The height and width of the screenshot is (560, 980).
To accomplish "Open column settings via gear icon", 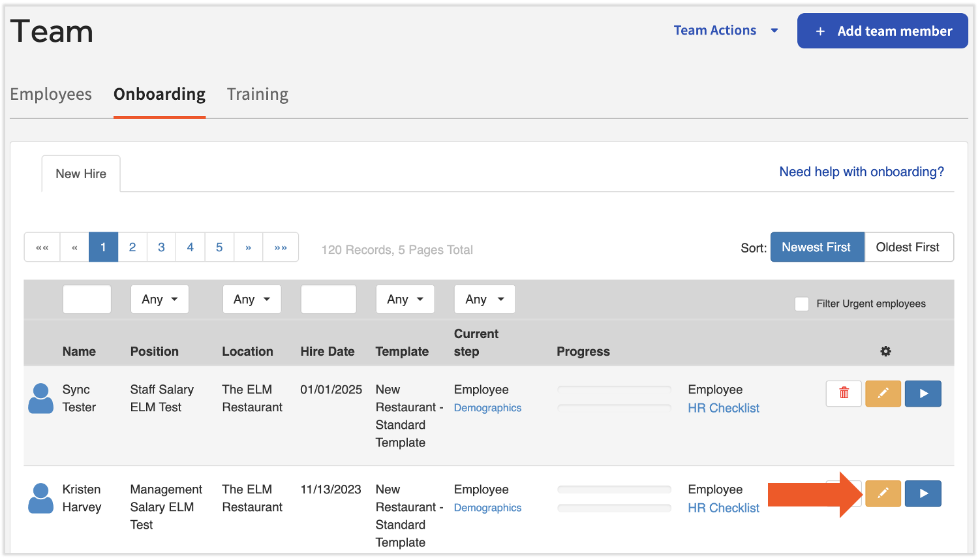I will (x=885, y=351).
